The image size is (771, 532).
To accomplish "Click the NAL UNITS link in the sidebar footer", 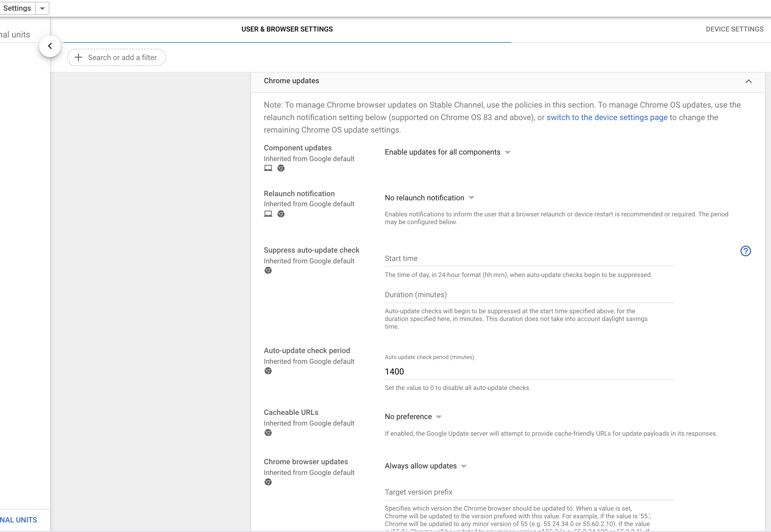I will click(x=18, y=520).
